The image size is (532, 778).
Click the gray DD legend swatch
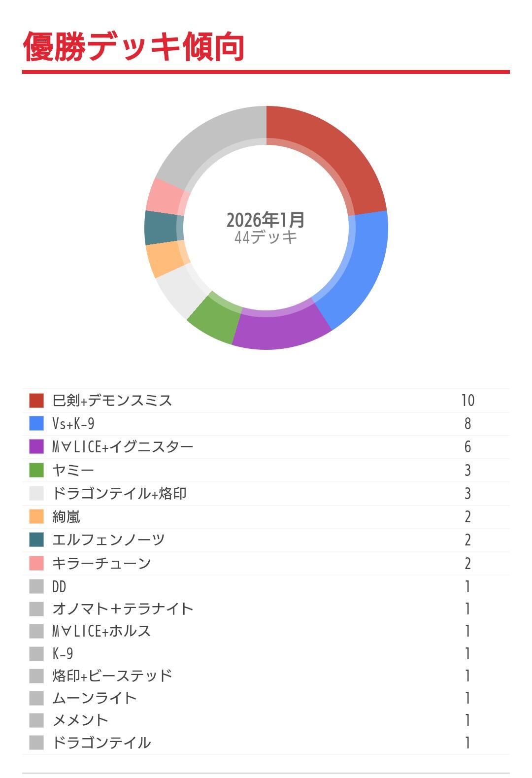[36, 586]
